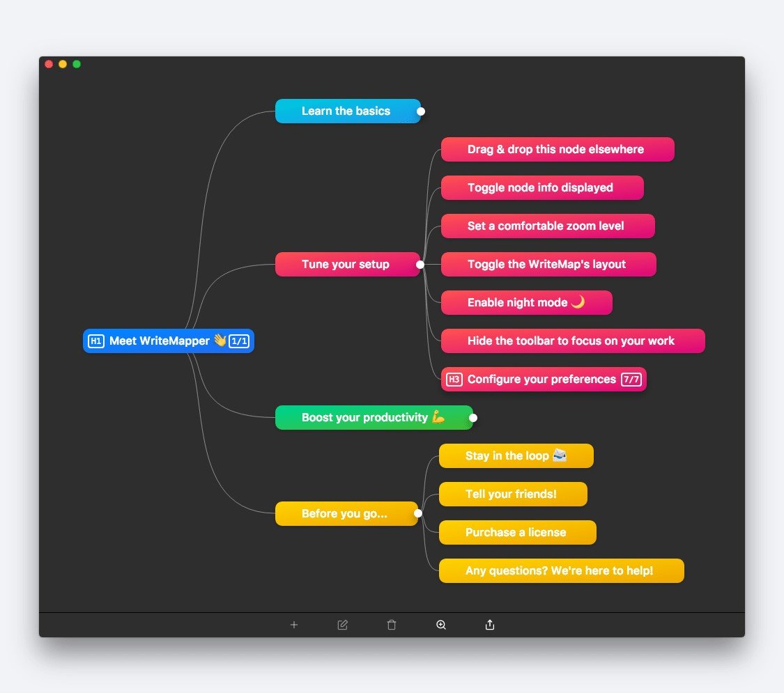Click the 1/1 badge on root node
This screenshot has height=693, width=784.
pos(239,341)
